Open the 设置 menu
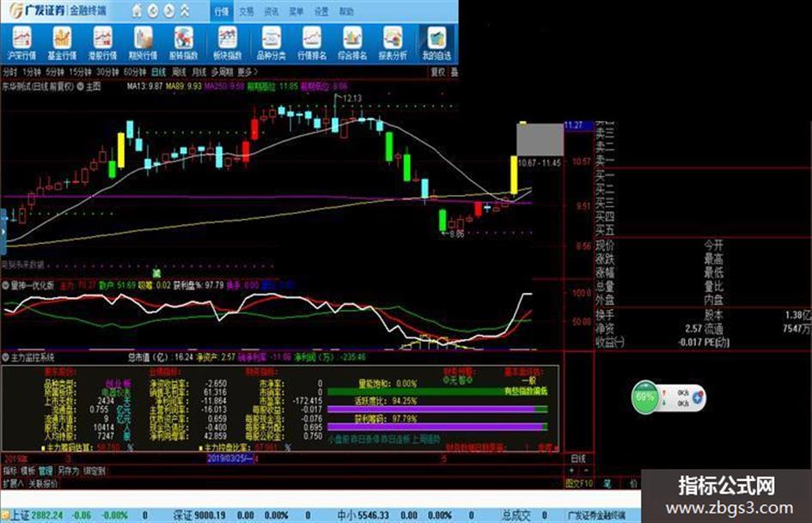This screenshot has width=812, height=523. click(321, 11)
